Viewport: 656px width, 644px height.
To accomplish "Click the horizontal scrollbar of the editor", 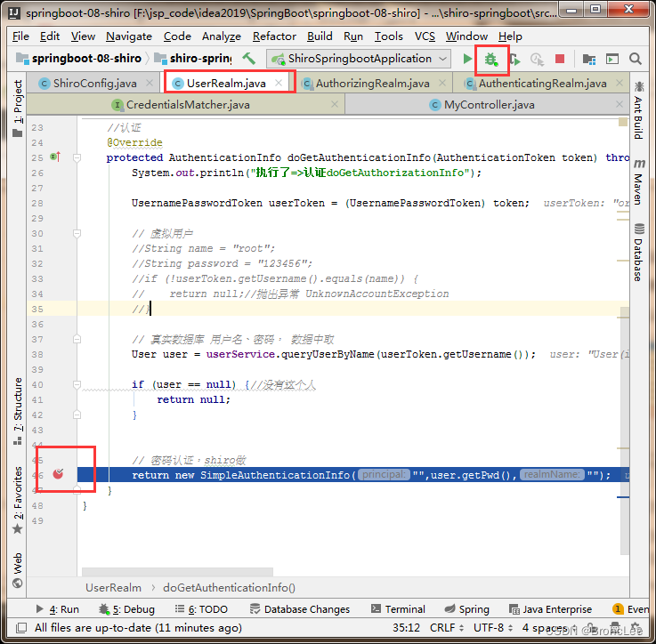I will [177, 571].
